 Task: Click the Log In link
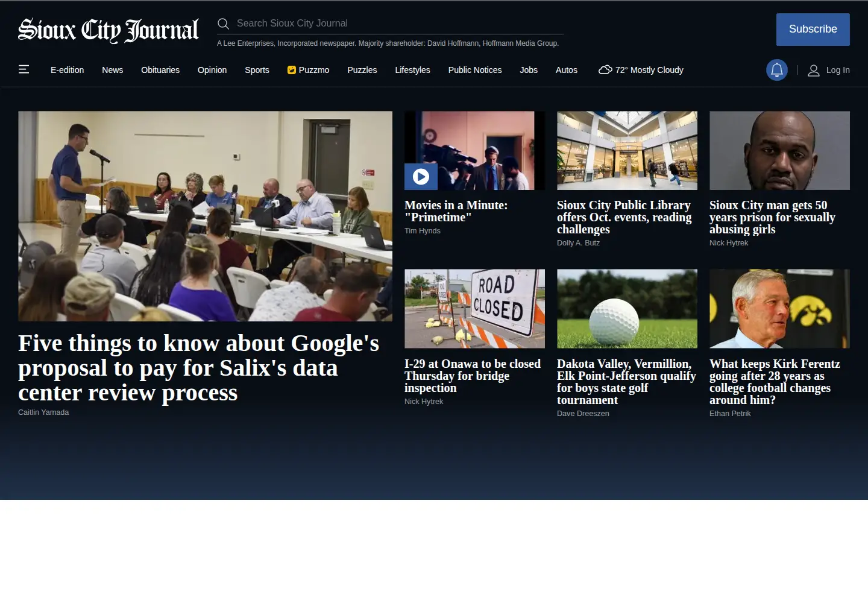click(838, 70)
